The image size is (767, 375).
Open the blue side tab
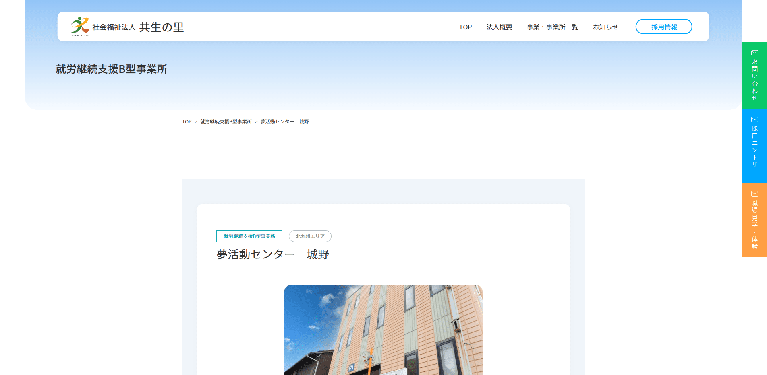(x=754, y=146)
